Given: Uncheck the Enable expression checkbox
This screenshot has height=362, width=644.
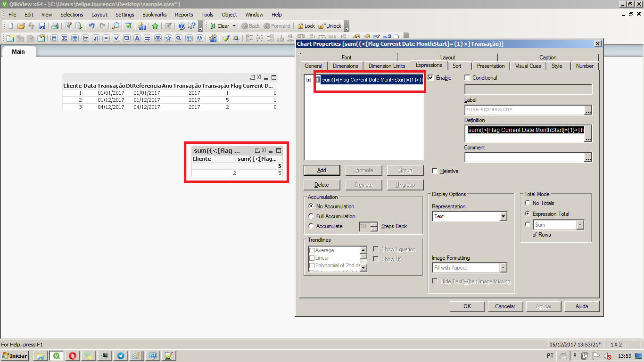Looking at the screenshot, I should pos(430,78).
